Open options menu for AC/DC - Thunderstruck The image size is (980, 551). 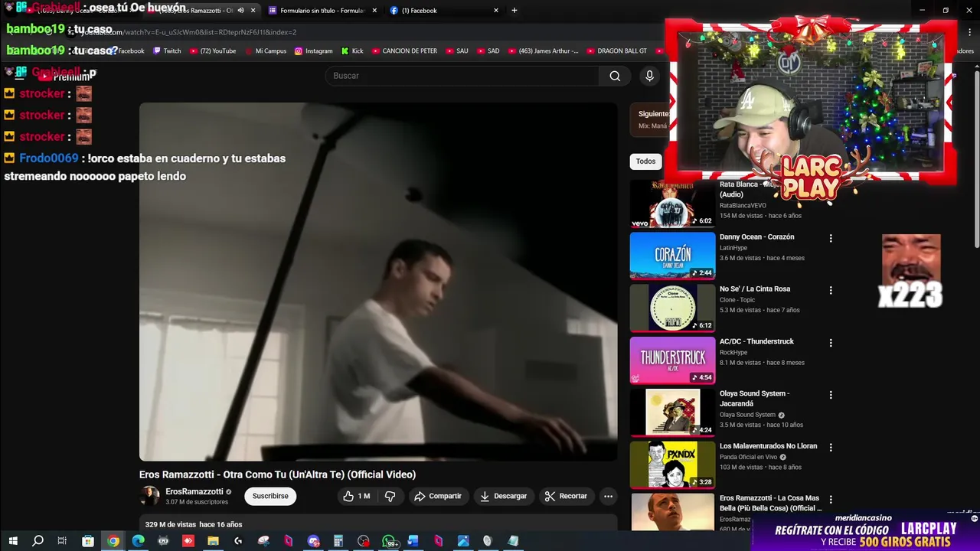[x=830, y=343]
